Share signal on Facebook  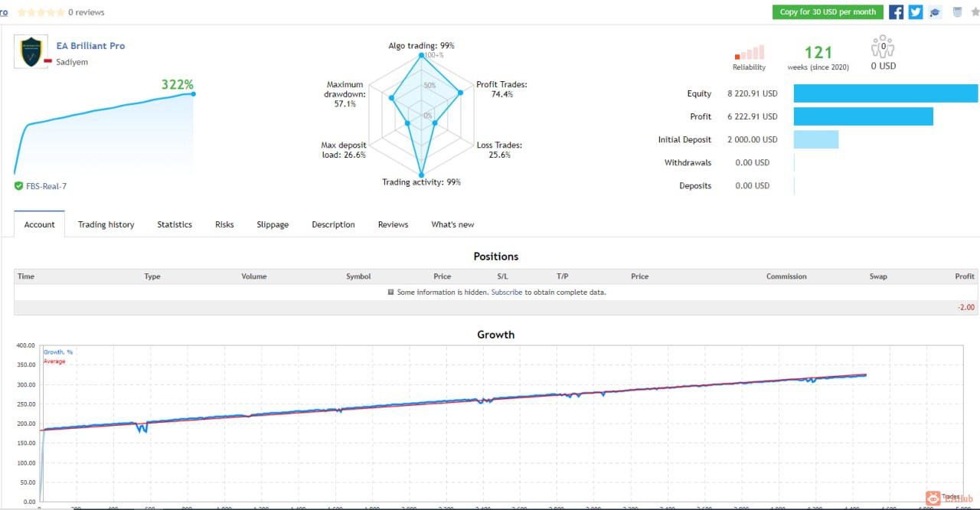tap(896, 12)
